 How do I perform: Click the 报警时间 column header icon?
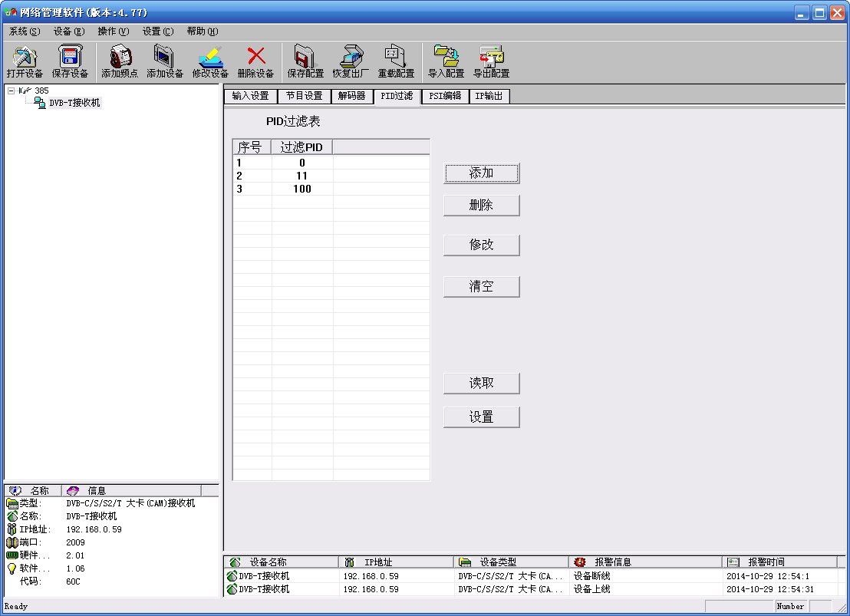tap(733, 562)
